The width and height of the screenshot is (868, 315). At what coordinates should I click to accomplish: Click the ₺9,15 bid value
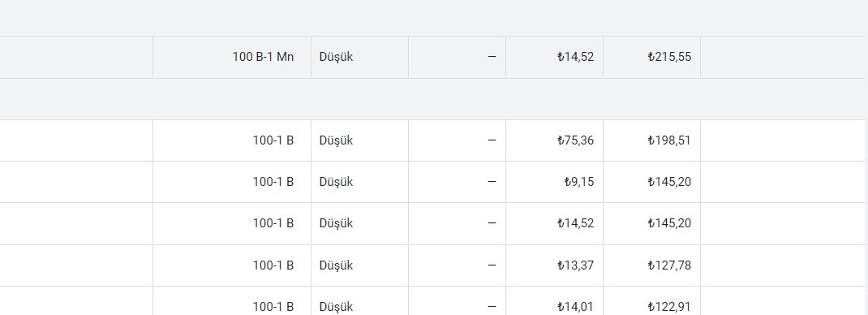point(579,182)
